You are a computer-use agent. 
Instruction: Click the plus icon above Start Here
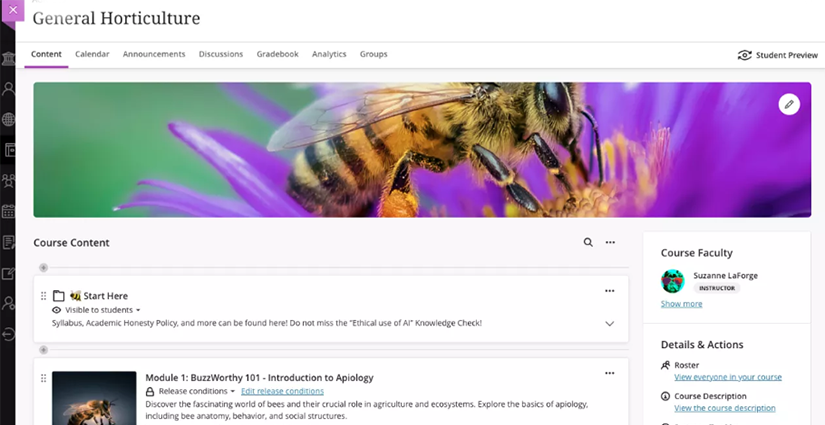pos(43,268)
